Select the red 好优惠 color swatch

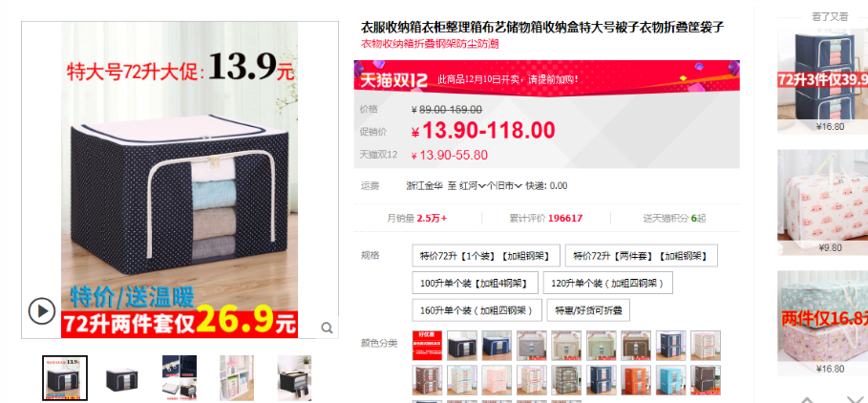point(428,346)
